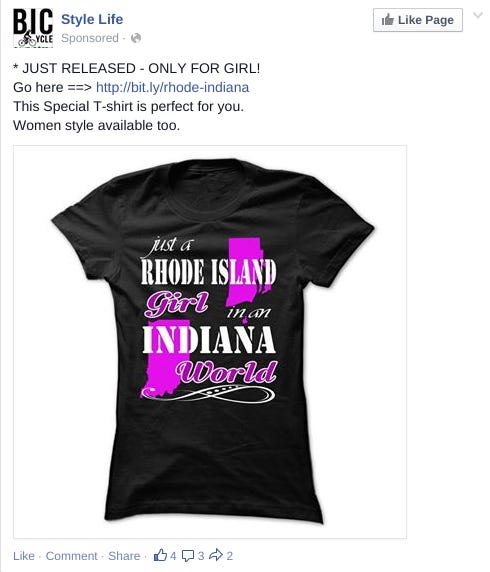This screenshot has width=490, height=572.
Task: Open the bit.ly/rhode-indiana link
Action: (x=173, y=88)
